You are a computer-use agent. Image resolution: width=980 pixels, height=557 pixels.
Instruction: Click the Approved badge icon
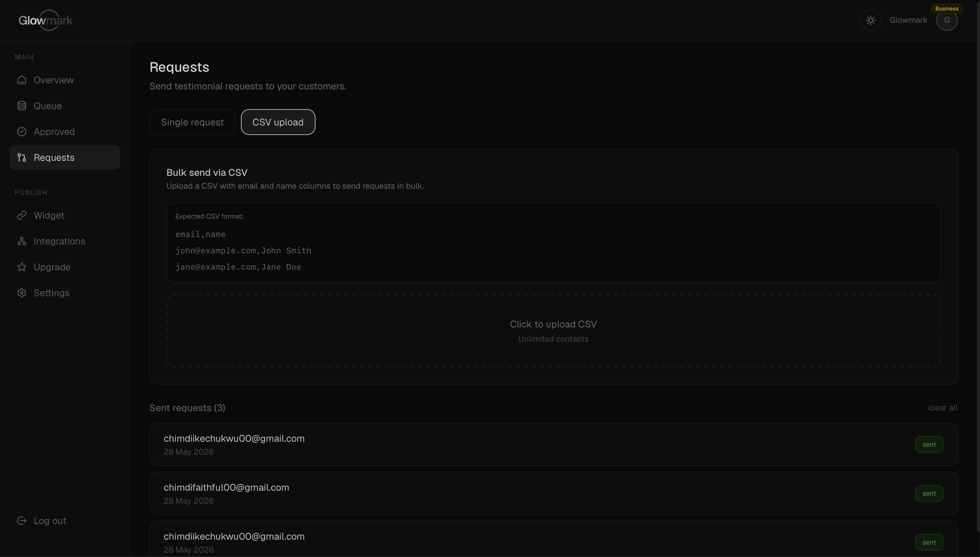click(x=22, y=132)
